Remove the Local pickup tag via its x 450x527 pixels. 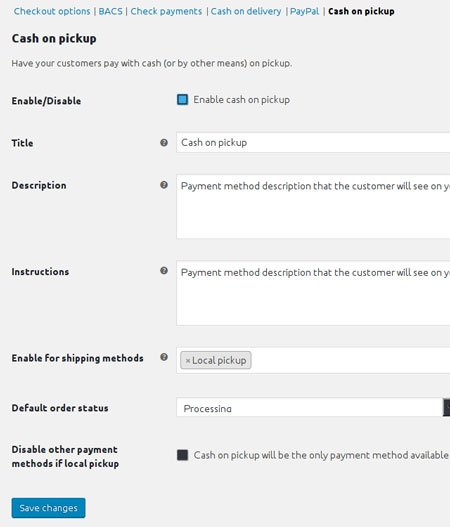188,361
